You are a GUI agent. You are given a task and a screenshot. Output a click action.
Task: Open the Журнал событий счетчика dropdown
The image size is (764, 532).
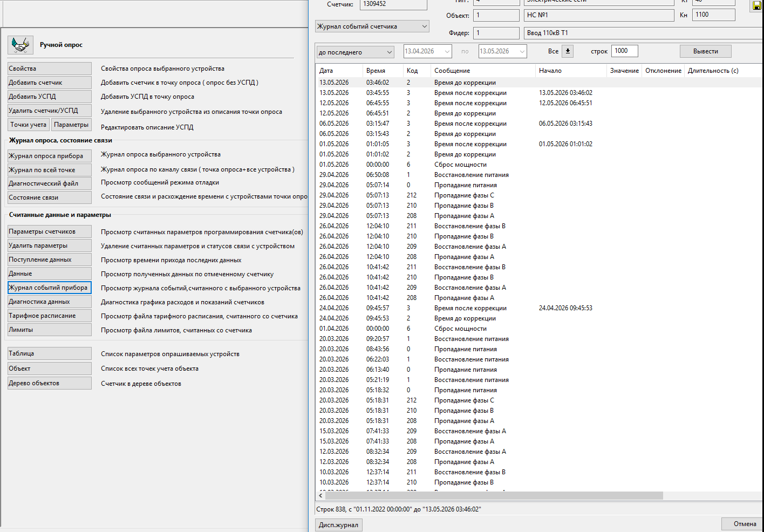point(372,26)
